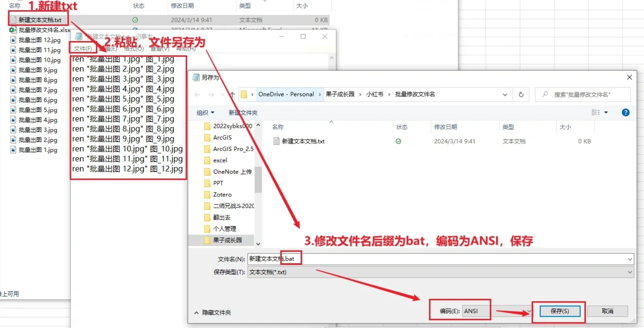
Task: Open the 文件(F) menu in Notepad
Action: 83,48
